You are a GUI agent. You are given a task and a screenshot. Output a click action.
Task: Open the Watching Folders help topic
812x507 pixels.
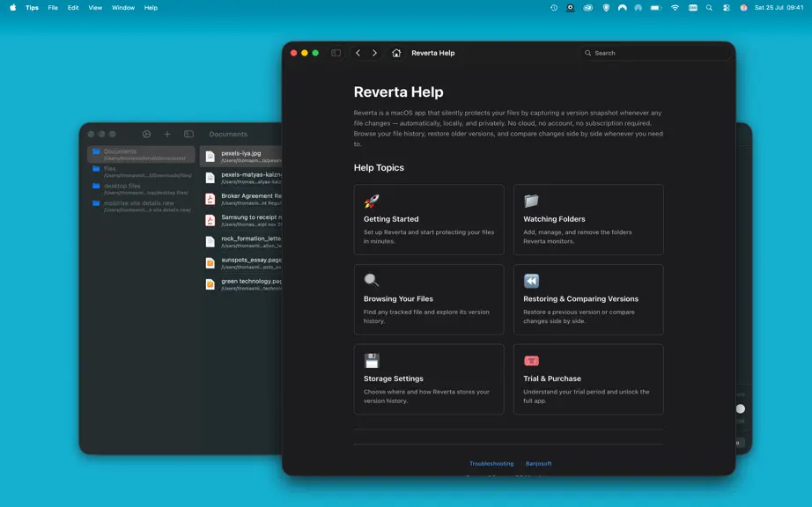pyautogui.click(x=588, y=219)
